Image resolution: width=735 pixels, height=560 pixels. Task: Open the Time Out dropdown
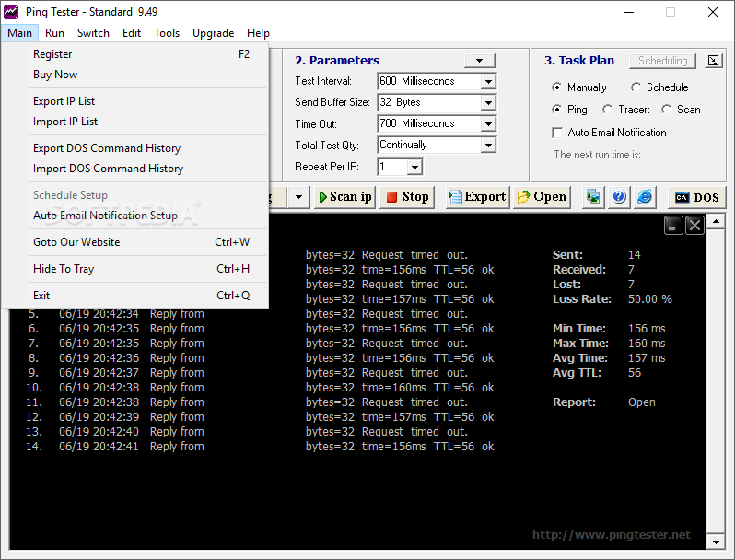(488, 123)
